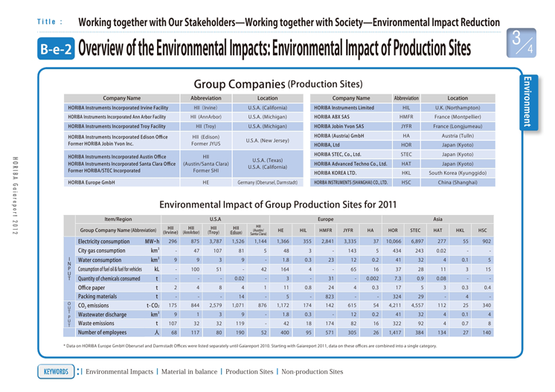Click 'Environmental Impact of Group Production Sites for 2011'
This screenshot has height=392, width=555.
277,205
